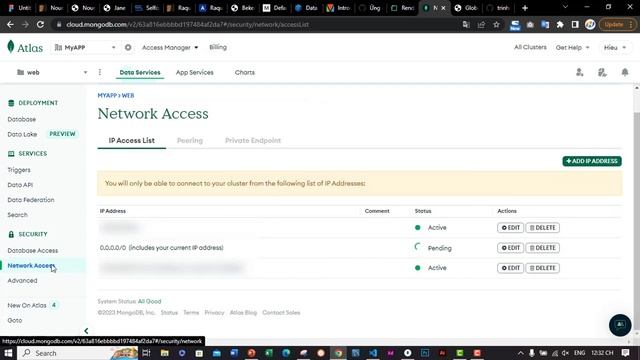Open the Chrome profile avatar
The width and height of the screenshot is (640, 360).
pyautogui.click(x=590, y=24)
